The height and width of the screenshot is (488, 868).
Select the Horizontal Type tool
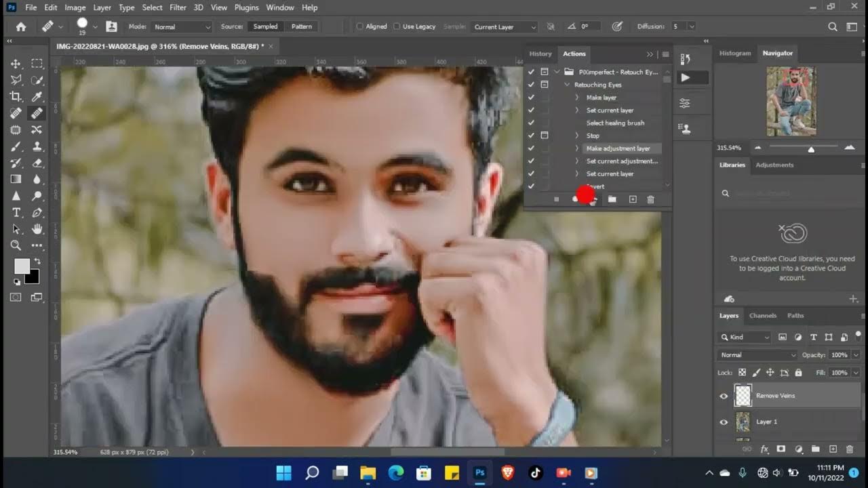pos(16,213)
